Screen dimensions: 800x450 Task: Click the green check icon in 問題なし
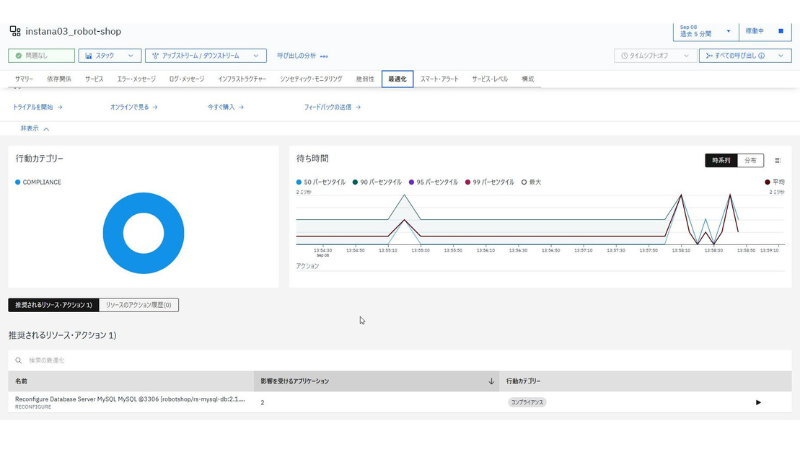pyautogui.click(x=19, y=56)
